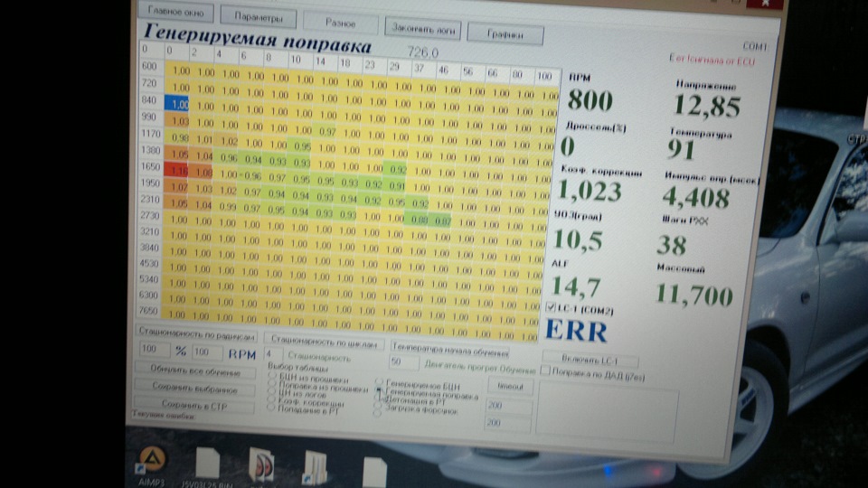Click the RPM readout value 800
This screenshot has width=868, height=488.
pyautogui.click(x=590, y=100)
